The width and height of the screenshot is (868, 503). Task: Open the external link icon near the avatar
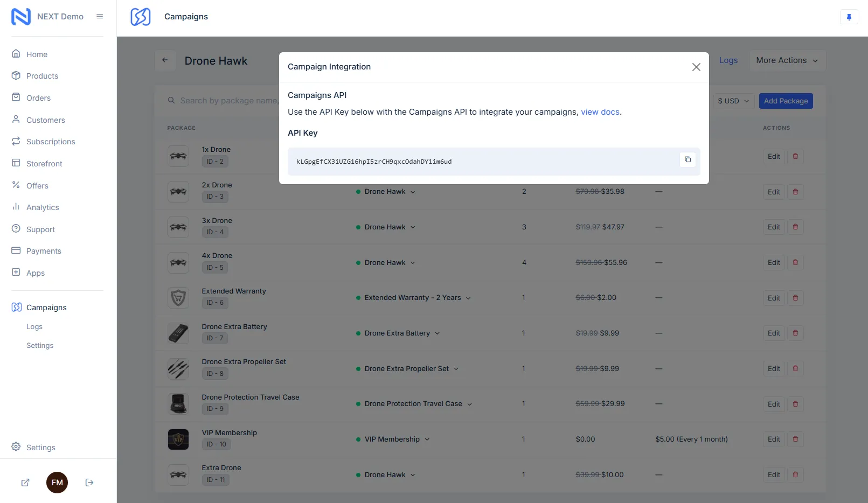click(25, 482)
